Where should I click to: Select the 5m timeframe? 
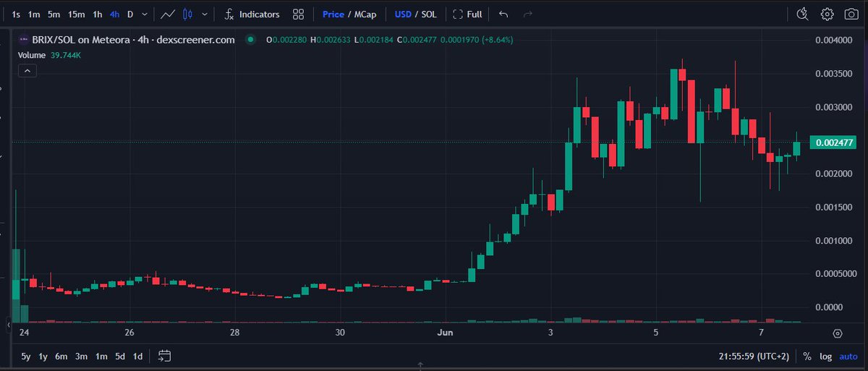coord(54,14)
